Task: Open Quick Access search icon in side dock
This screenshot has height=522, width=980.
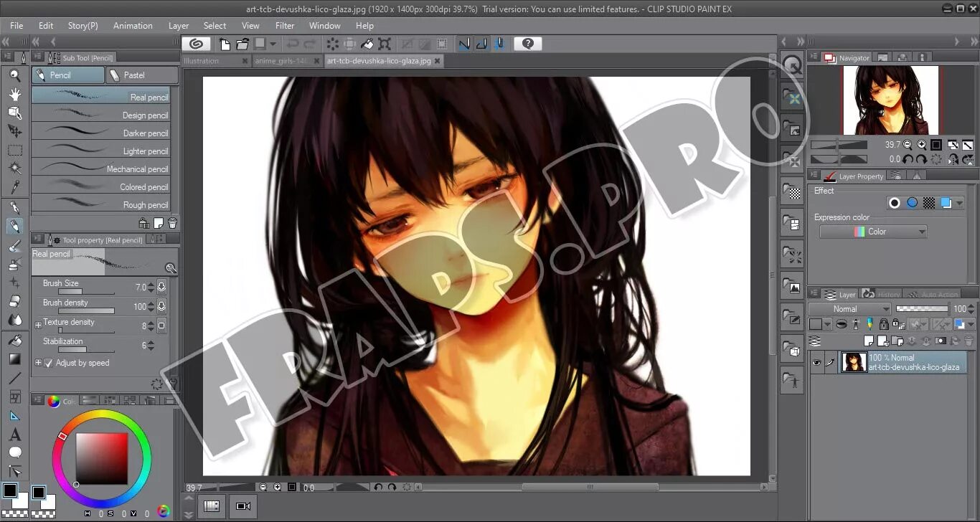Action: [x=792, y=65]
